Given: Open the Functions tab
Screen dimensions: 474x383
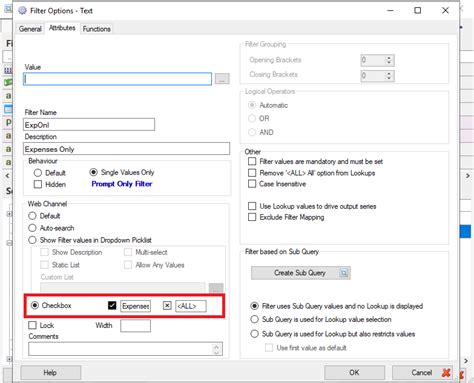Looking at the screenshot, I should 96,29.
